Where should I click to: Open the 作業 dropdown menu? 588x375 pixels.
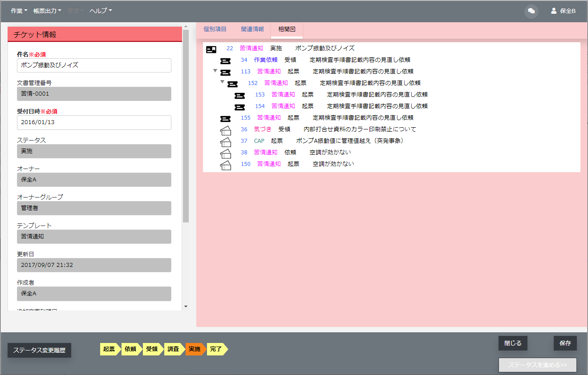coord(19,11)
